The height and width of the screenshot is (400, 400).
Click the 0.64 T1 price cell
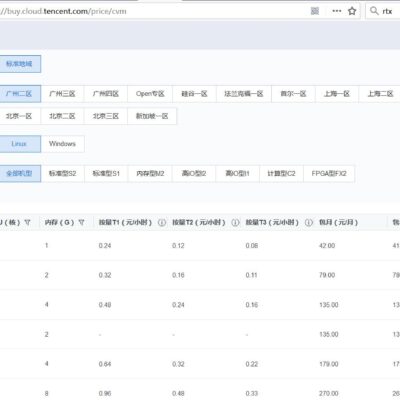105,364
